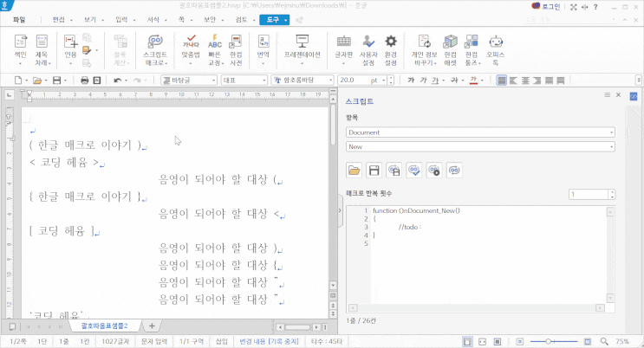This screenshot has height=348, width=644.
Task: Open the 함초롬바탕 font dropdown
Action: click(x=302, y=80)
